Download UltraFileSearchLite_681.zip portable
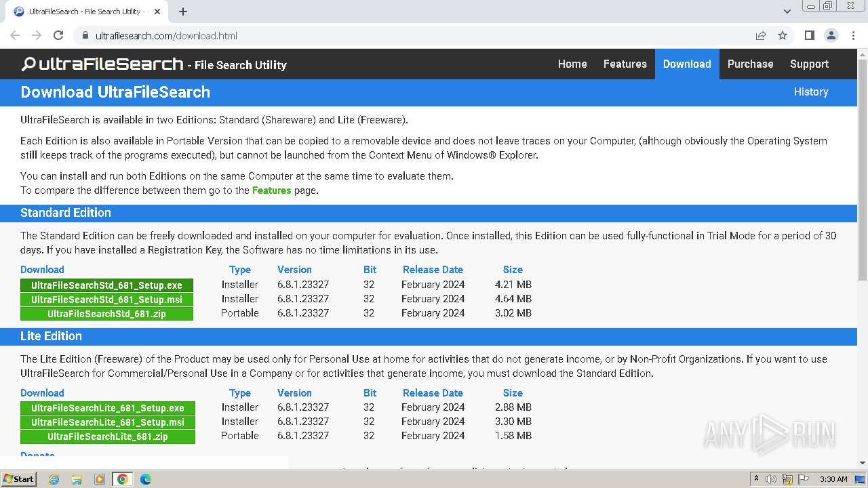 107,436
